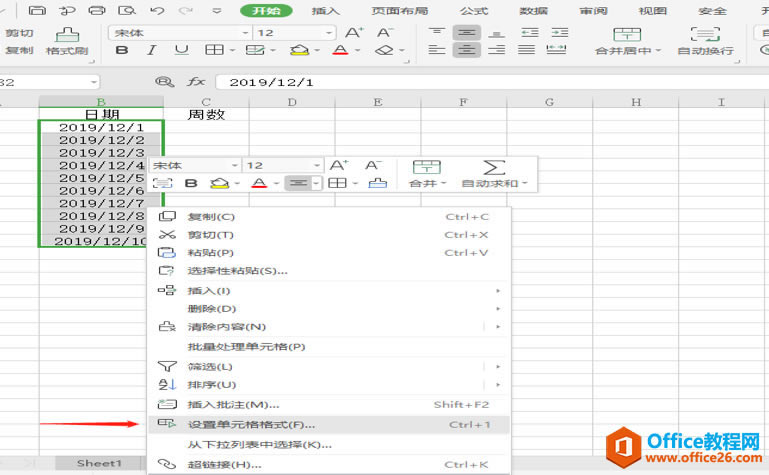Click Bold in the mini toolbar
769x475 pixels.
click(x=191, y=183)
